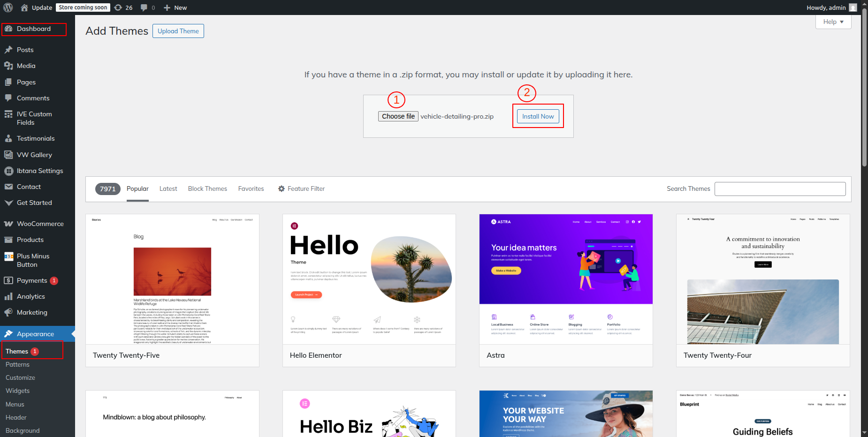
Task: Expand the Appearance menu
Action: [35, 334]
